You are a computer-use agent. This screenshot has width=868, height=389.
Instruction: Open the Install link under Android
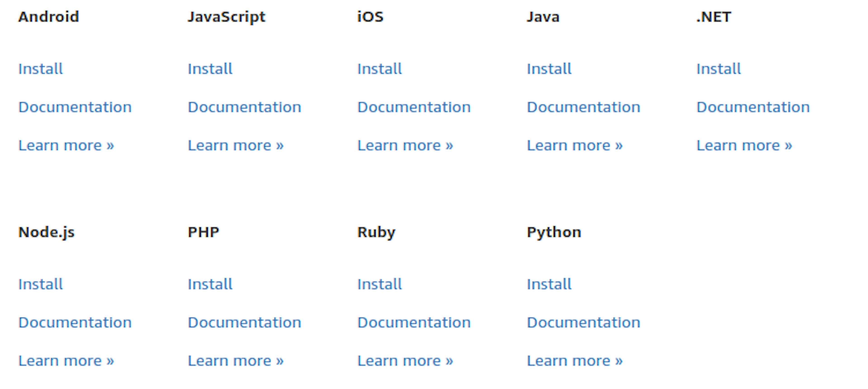click(x=40, y=69)
